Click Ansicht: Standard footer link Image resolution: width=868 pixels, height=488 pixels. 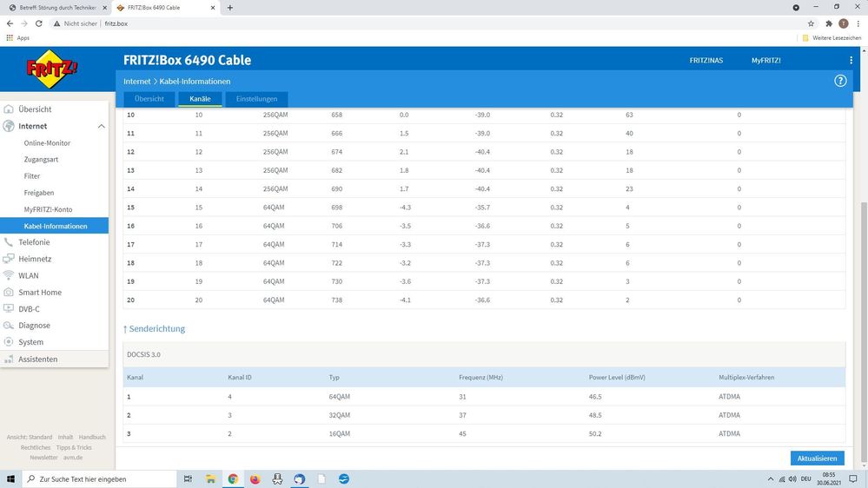coord(30,437)
